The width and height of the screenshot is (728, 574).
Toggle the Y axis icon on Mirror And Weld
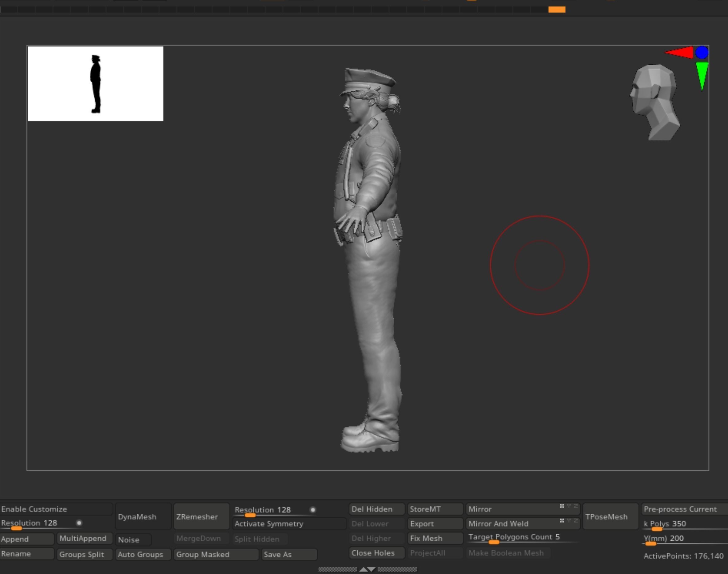pos(569,520)
